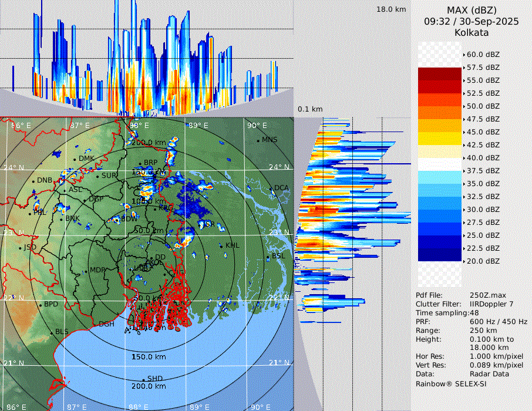
Task: Select the DCA station dot
Action: coord(271,188)
